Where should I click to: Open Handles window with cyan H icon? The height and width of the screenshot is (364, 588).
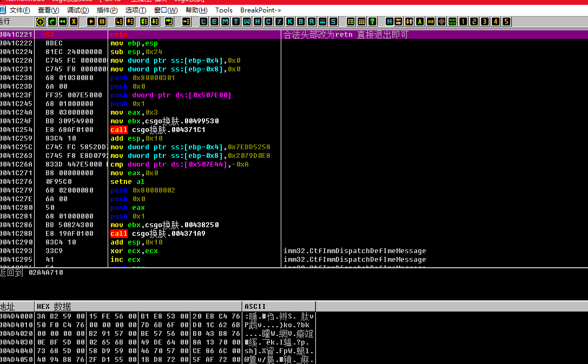click(x=257, y=22)
